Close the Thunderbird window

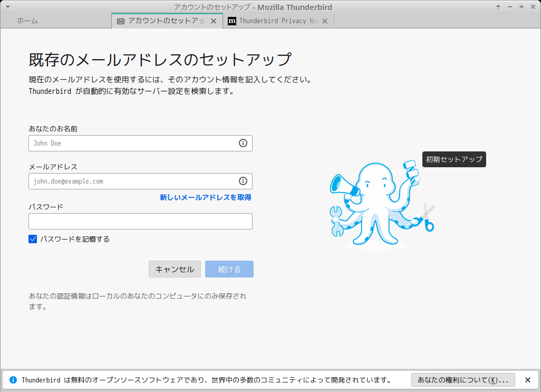click(533, 7)
